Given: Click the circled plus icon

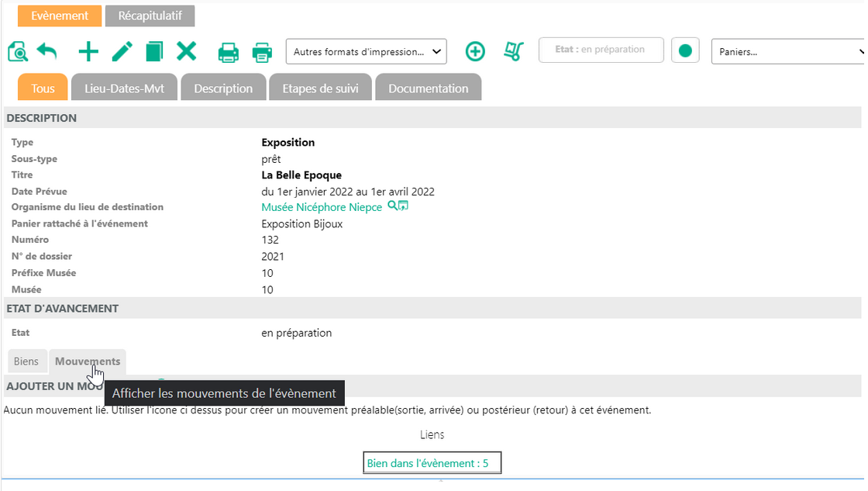Looking at the screenshot, I should 475,52.
